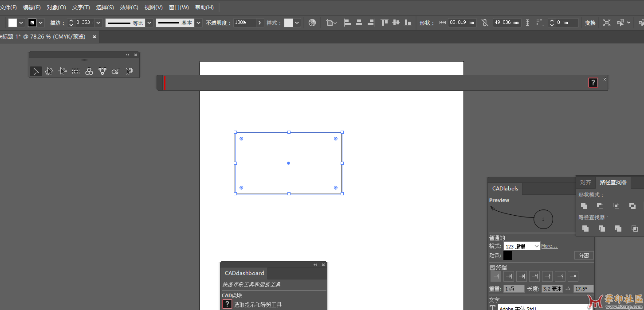Click the Divide pathfinder icon
This screenshot has height=310, width=644.
point(585,229)
